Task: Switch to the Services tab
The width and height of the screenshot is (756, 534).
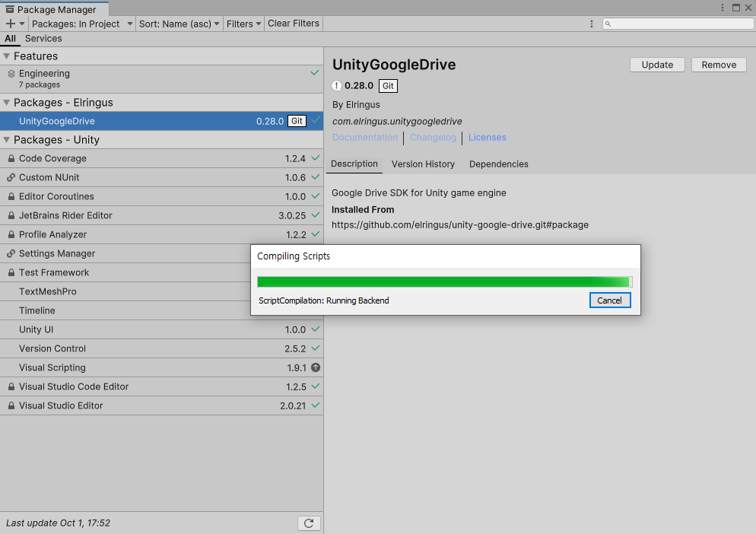Action: click(43, 39)
